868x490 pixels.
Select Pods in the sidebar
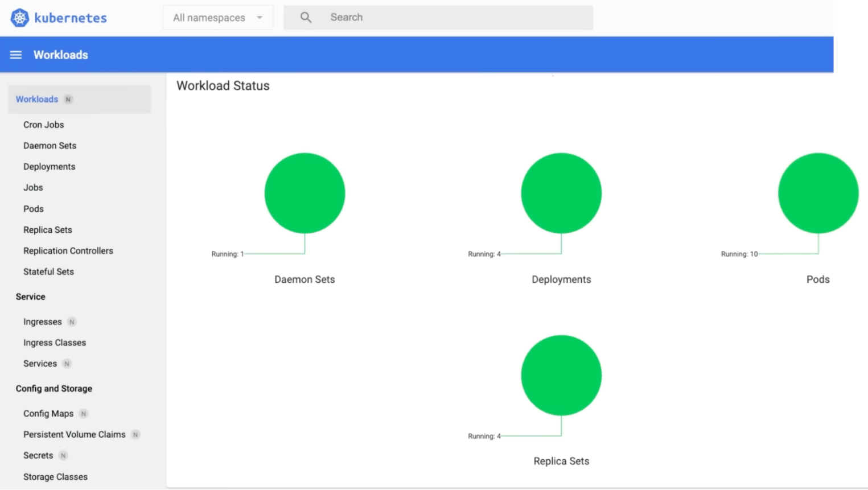33,209
